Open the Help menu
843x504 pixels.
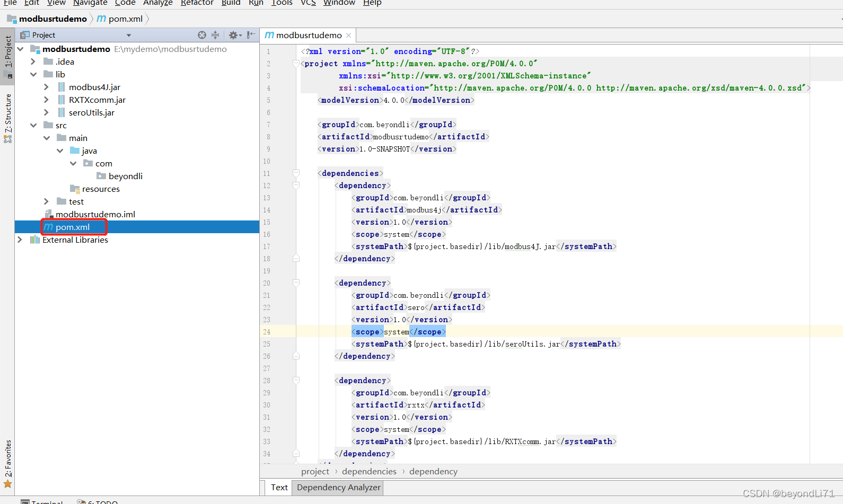(x=372, y=3)
